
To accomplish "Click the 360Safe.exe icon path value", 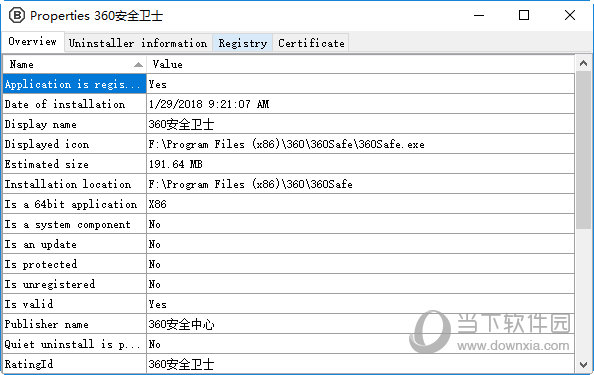I will pyautogui.click(x=286, y=144).
